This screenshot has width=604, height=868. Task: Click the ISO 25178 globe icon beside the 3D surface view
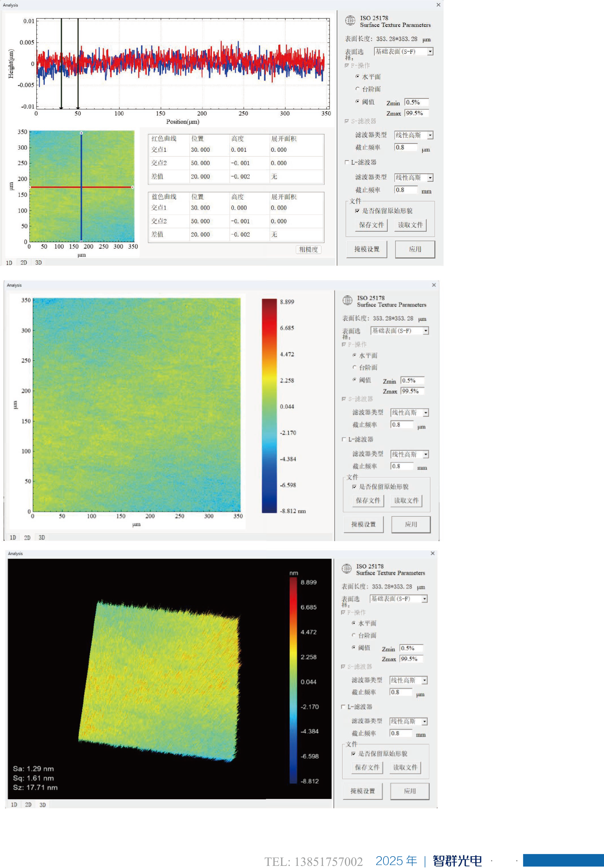[x=346, y=569]
